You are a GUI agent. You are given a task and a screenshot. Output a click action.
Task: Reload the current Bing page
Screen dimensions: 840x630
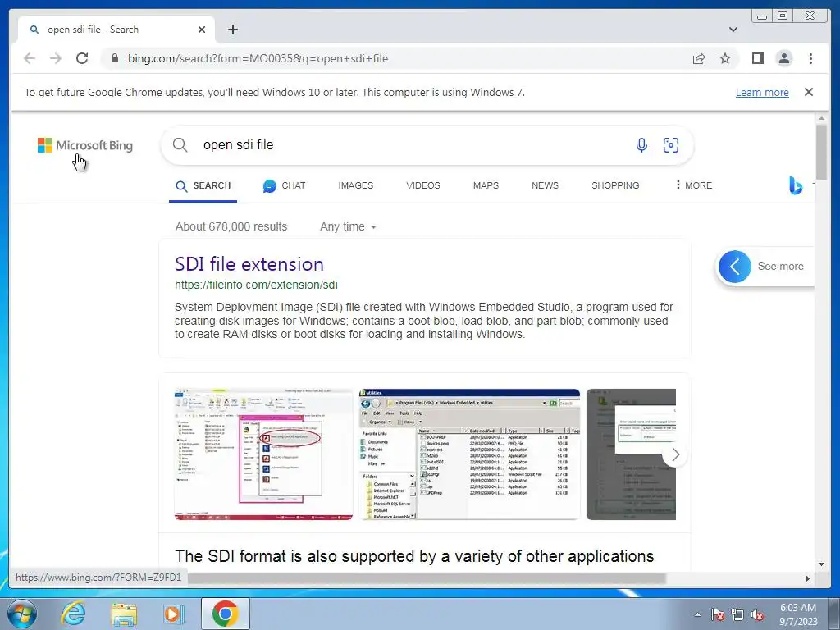coord(82,58)
